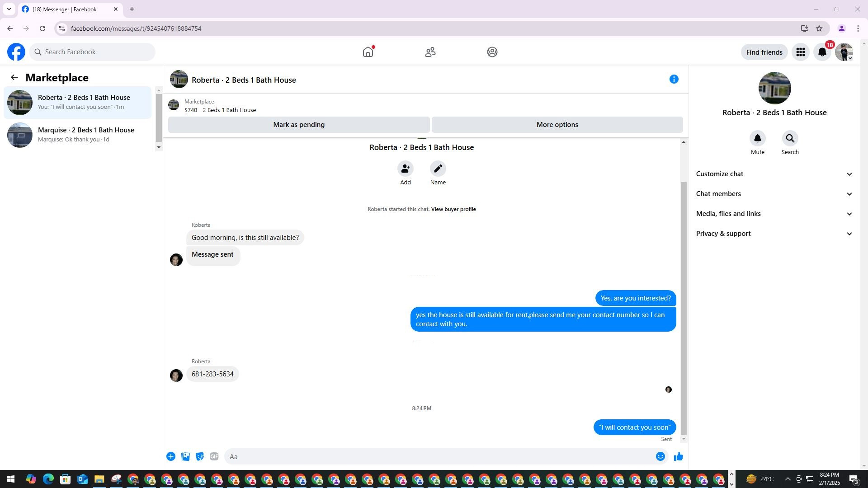Click the conversation information icon

(x=674, y=80)
